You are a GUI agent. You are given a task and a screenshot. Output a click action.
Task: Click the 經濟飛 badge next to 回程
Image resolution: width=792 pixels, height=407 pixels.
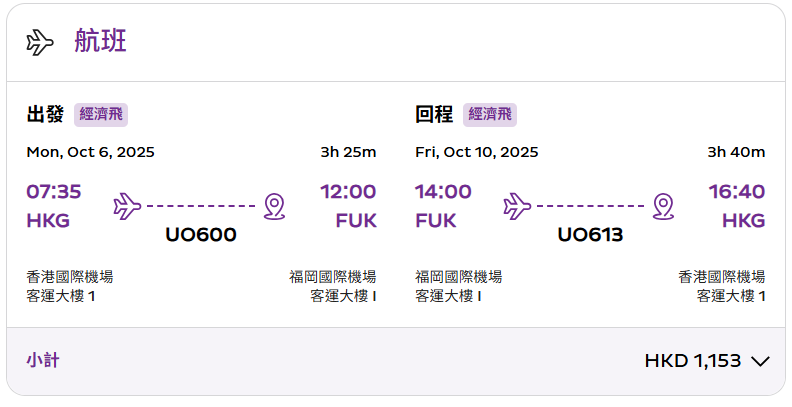490,115
